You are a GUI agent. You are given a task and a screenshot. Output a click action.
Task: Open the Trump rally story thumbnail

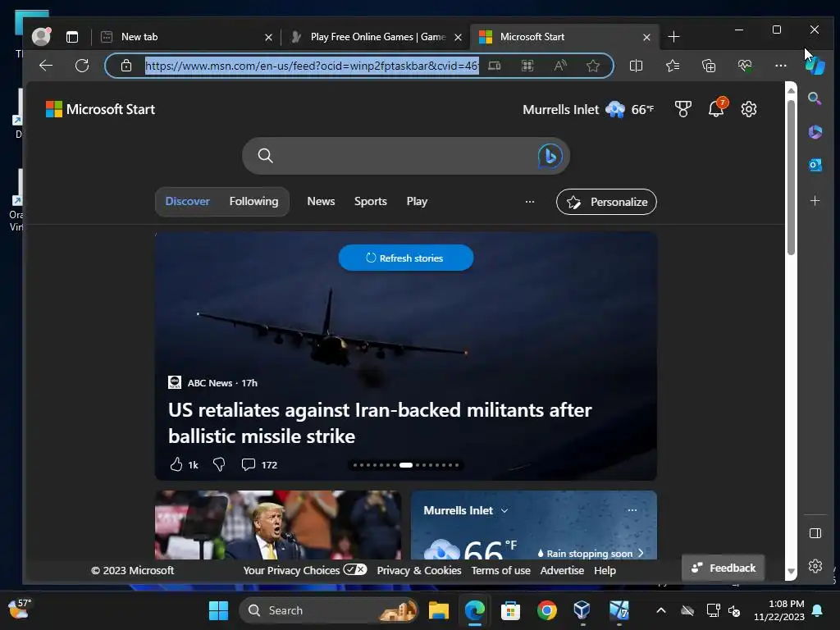tap(277, 525)
